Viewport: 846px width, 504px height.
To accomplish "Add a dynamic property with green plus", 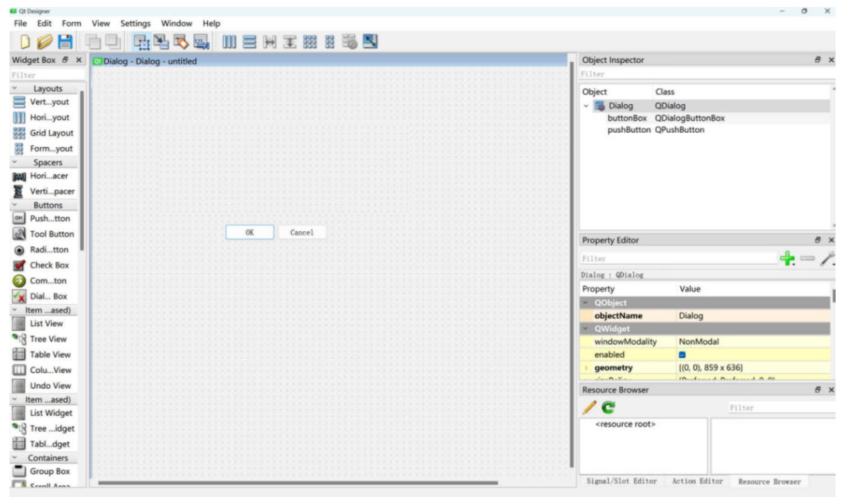I will pyautogui.click(x=787, y=258).
